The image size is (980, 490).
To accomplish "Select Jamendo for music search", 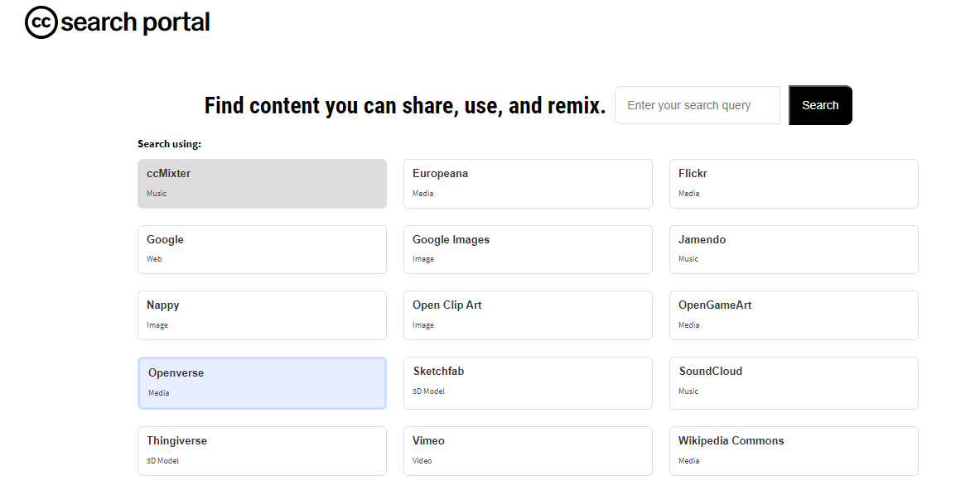I will 793,248.
